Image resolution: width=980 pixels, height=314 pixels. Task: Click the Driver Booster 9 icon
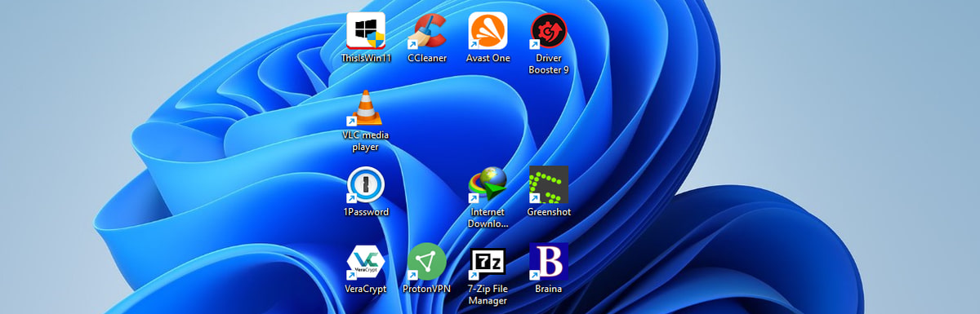pos(549,31)
